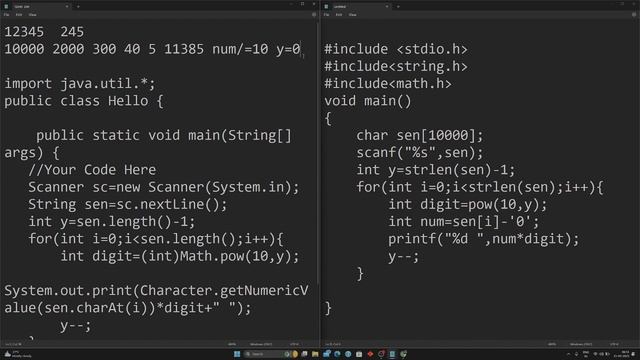
Task: Open File menu in left Notepad window
Action: [x=7, y=15]
